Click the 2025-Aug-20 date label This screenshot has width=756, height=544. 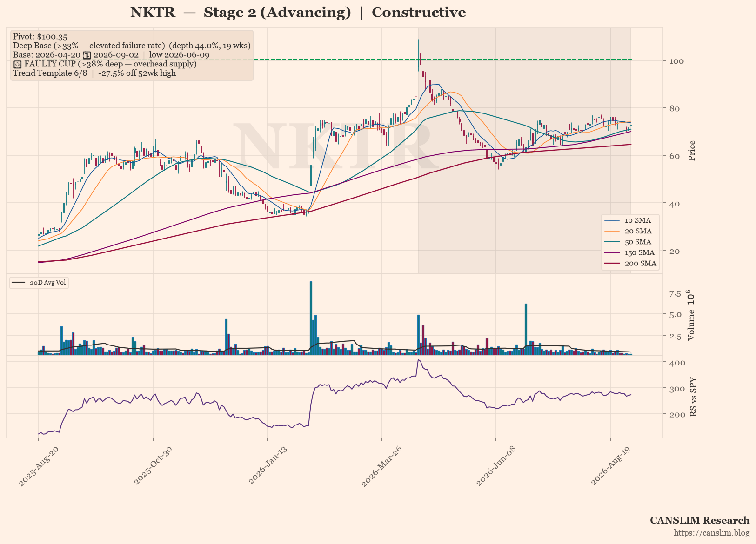point(39,466)
